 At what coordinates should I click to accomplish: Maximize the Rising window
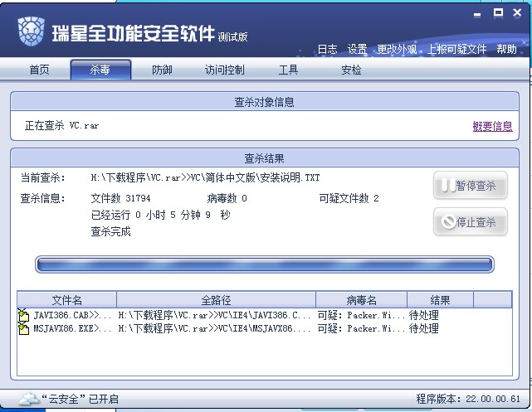[x=498, y=13]
